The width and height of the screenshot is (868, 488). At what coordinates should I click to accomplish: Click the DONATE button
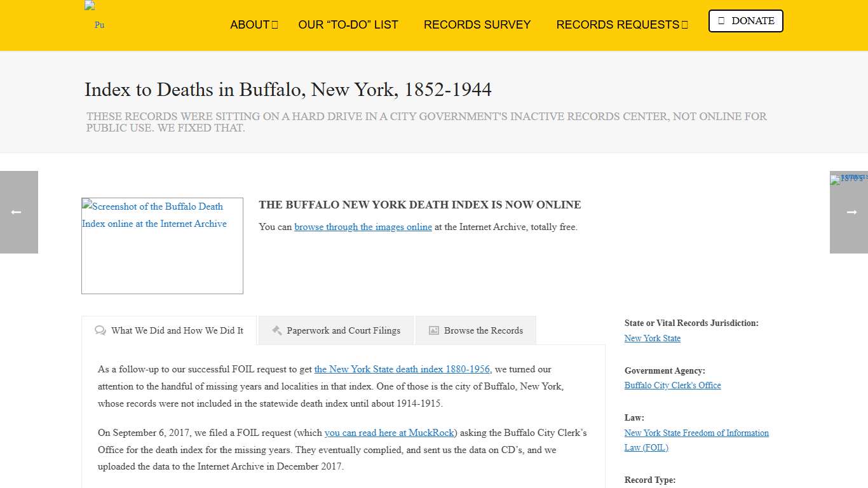tap(745, 21)
